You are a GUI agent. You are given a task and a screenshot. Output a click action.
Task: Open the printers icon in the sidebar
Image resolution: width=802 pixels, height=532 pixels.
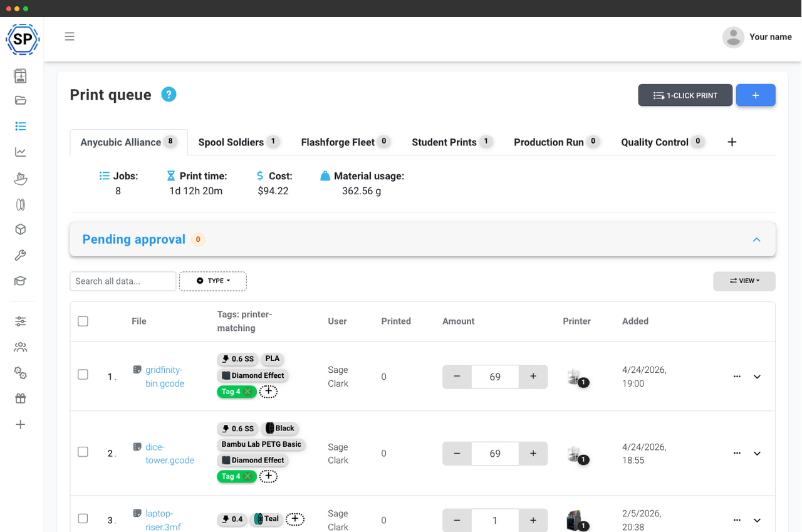click(21, 76)
